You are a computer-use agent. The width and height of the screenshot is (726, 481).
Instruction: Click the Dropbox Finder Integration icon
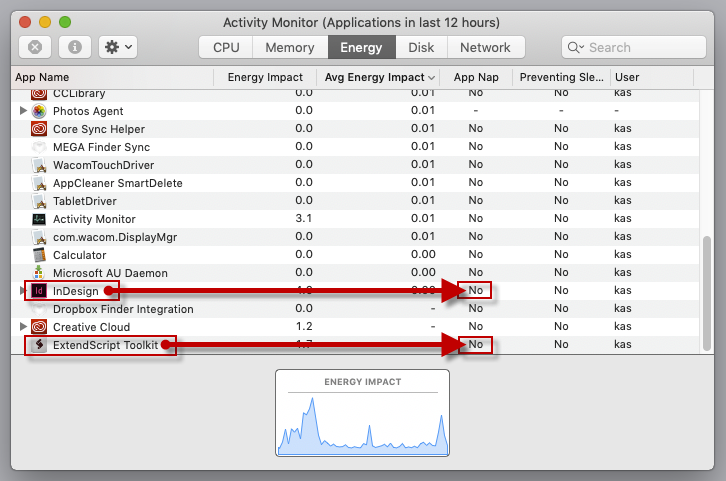[x=39, y=309]
